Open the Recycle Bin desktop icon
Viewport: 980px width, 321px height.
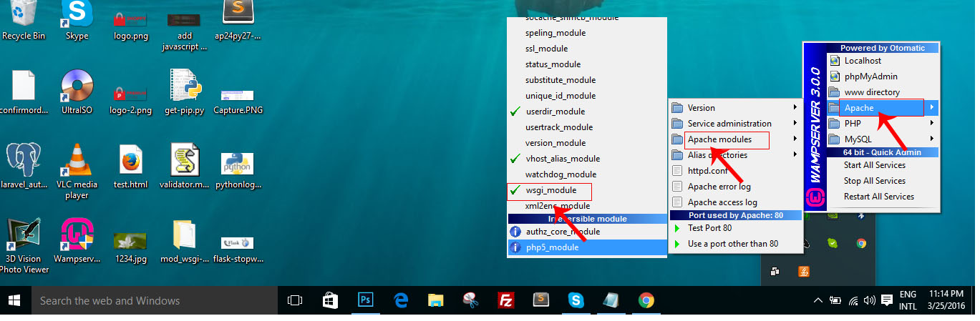pyautogui.click(x=24, y=20)
